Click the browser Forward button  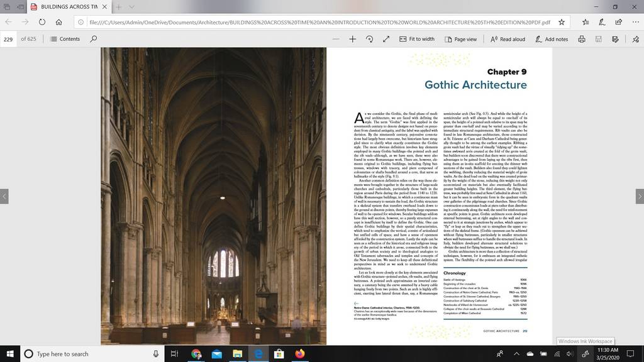coord(25,22)
